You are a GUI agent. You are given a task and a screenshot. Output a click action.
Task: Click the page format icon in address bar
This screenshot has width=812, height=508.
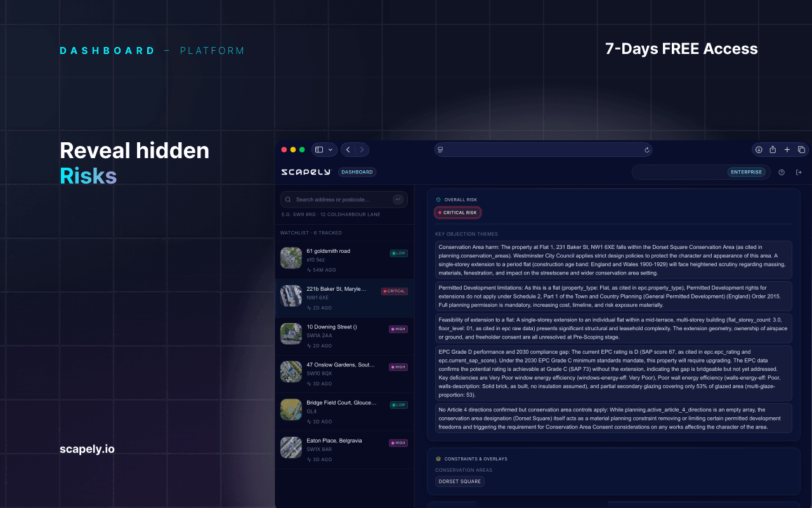click(440, 150)
